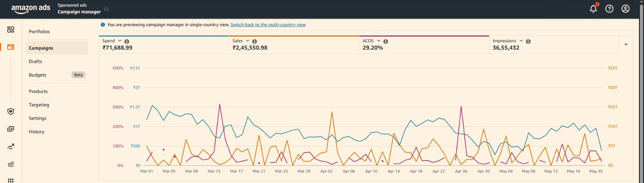Image resolution: width=644 pixels, height=183 pixels.
Task: Select the Spend ₹71,688.99 metric card
Action: point(164,44)
